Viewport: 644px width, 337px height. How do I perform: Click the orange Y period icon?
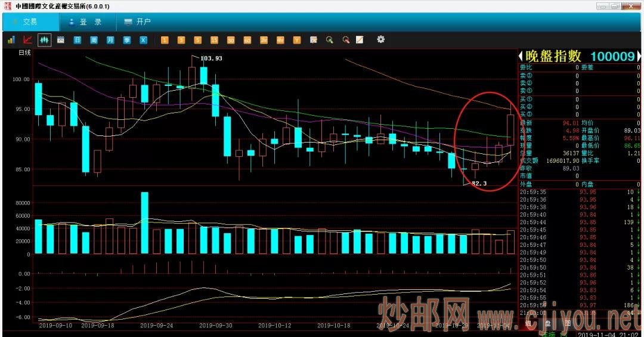point(296,40)
